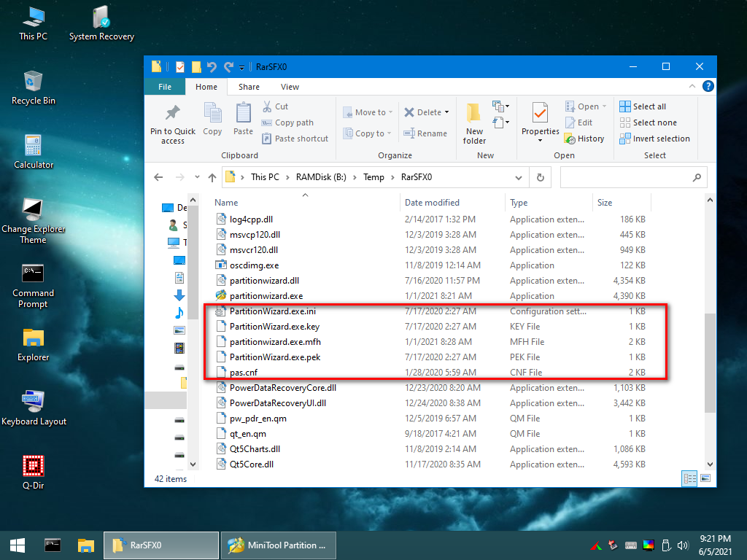Collapse the ribbon with chevron

[692, 86]
